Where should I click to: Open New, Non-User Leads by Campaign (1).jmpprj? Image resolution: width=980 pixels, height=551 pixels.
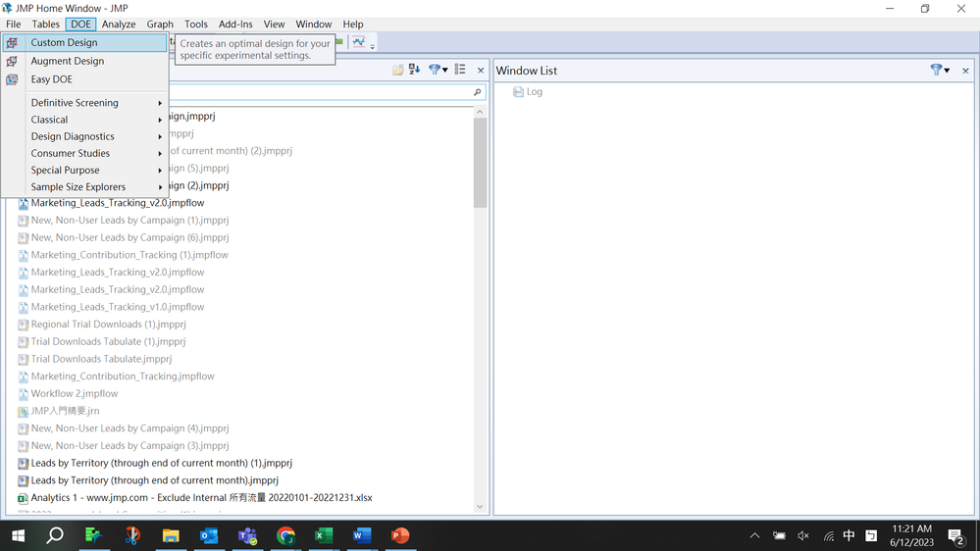[x=130, y=221]
